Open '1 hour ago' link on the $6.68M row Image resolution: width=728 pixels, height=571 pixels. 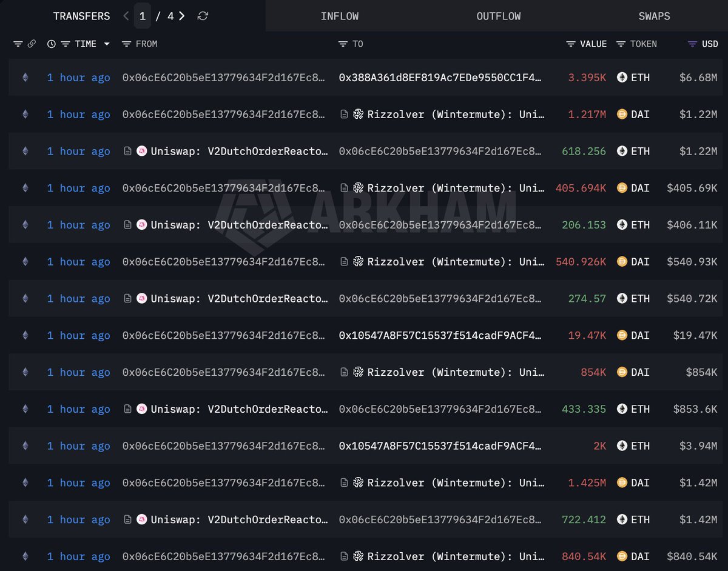(79, 78)
